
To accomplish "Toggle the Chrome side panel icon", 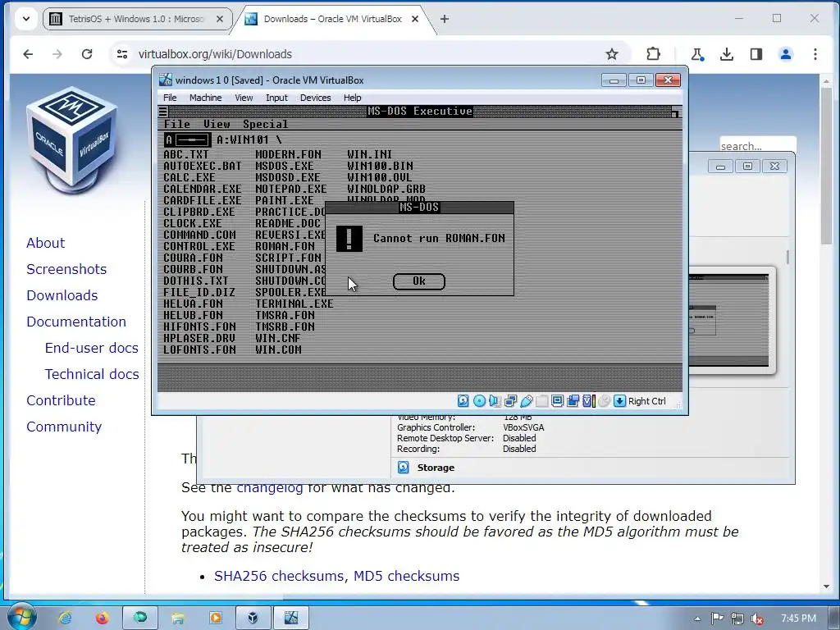I will pyautogui.click(x=756, y=54).
